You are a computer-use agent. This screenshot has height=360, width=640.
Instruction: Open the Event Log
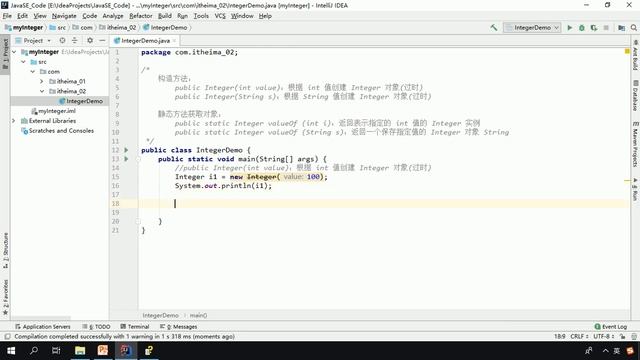pyautogui.click(x=611, y=327)
